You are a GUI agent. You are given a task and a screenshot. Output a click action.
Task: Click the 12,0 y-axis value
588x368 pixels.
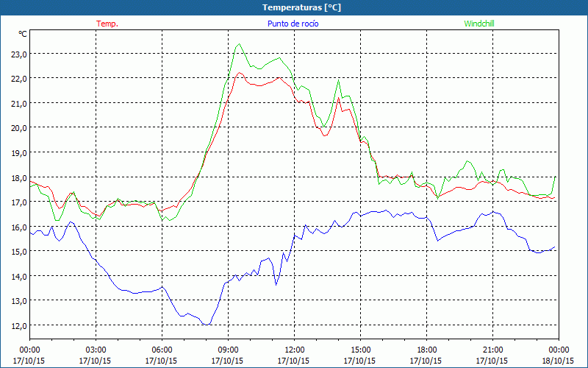(x=19, y=325)
